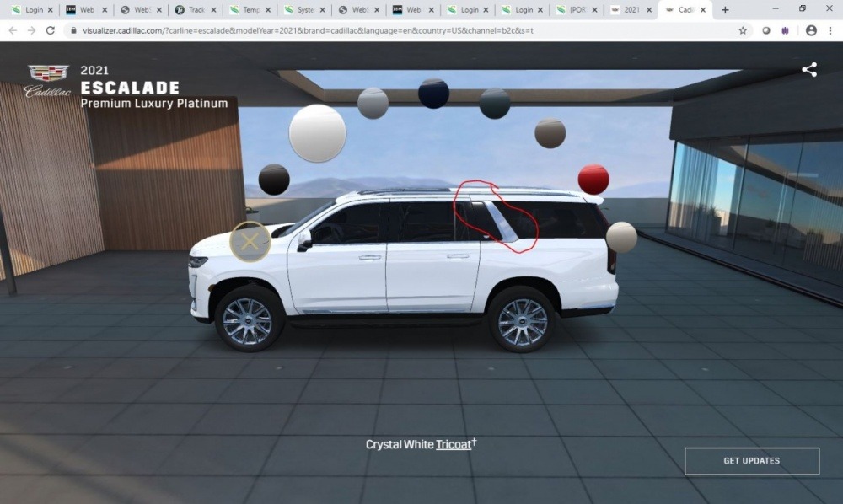This screenshot has height=504, width=843.
Task: Open the new tab plus button
Action: (725, 10)
